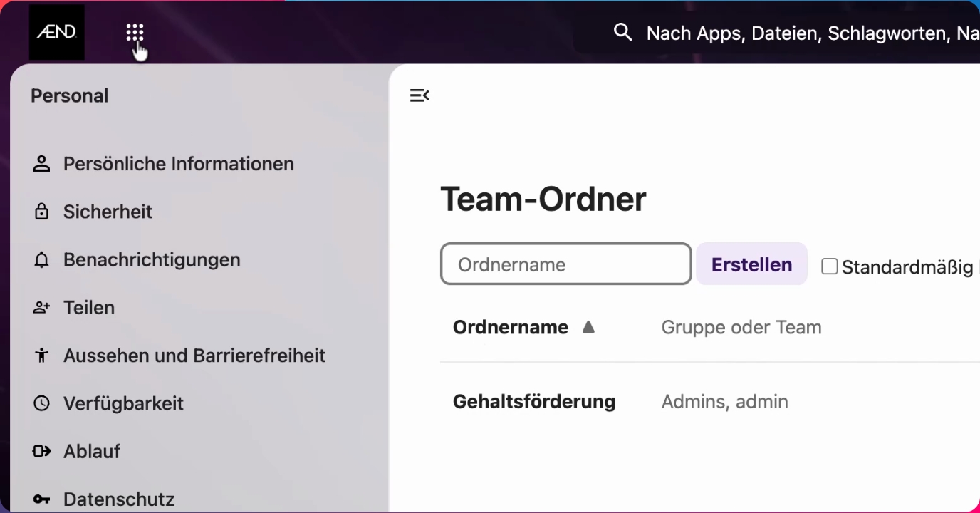Click the person icon beside Persönliche Informationen
Viewport: 980px width, 513px height.
click(42, 164)
